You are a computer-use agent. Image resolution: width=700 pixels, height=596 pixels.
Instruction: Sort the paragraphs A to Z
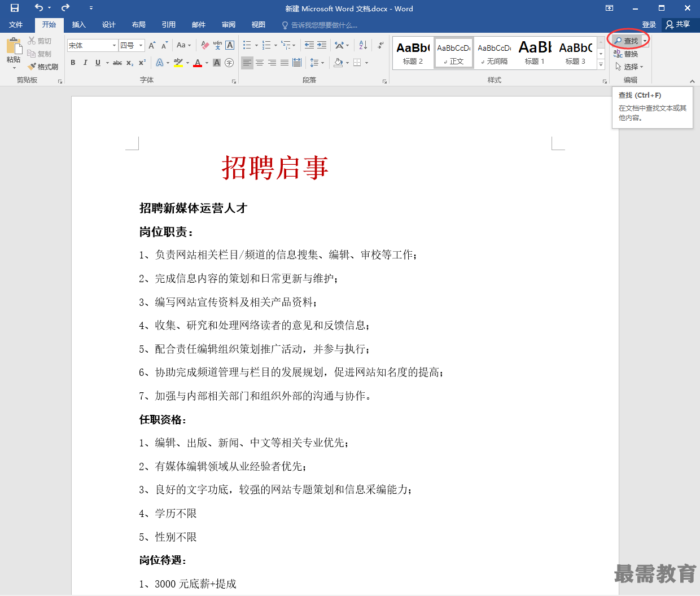point(363,45)
